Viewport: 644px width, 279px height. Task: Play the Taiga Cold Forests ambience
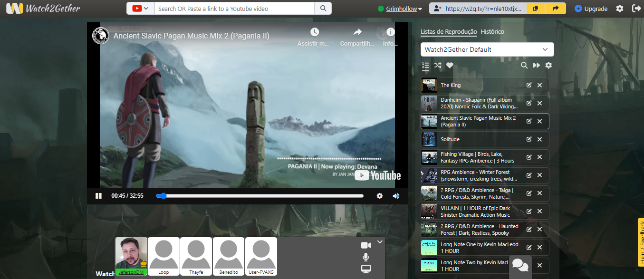(477, 193)
